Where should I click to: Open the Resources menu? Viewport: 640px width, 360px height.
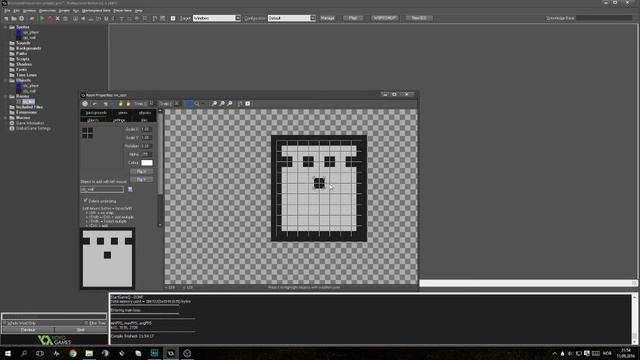[47, 11]
